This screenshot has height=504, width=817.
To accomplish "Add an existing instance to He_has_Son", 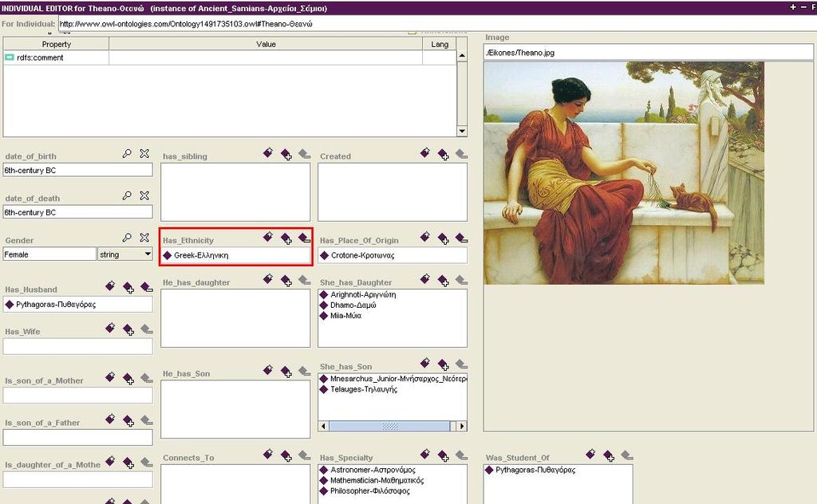I will click(286, 372).
